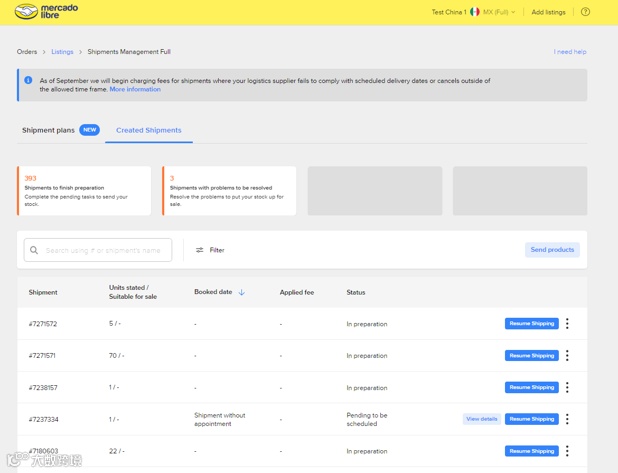The width and height of the screenshot is (618, 473).
Task: Click In preparation status of #7271572
Action: [x=367, y=324]
